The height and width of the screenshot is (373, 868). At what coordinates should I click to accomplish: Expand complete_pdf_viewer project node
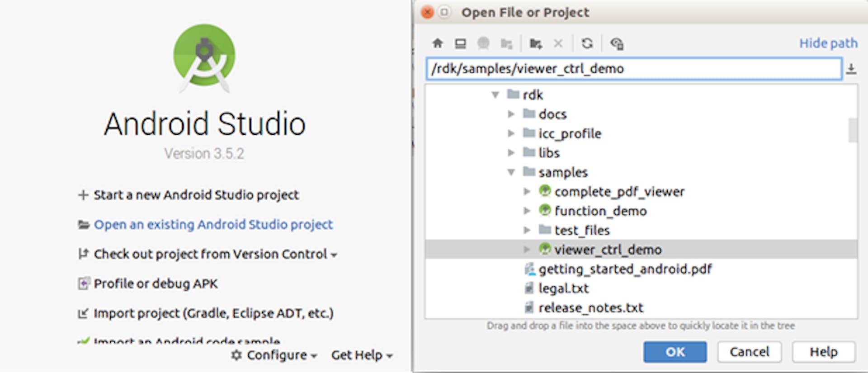(x=527, y=192)
